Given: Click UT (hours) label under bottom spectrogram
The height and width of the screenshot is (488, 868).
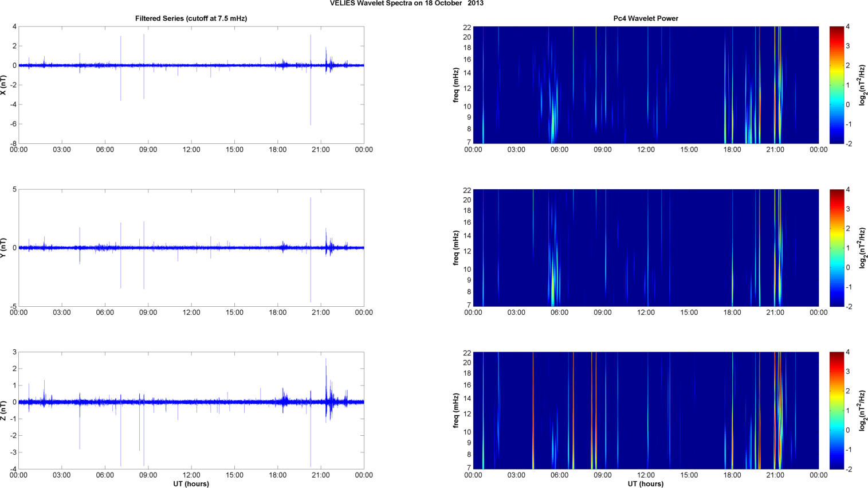Looking at the screenshot, I should [x=645, y=484].
